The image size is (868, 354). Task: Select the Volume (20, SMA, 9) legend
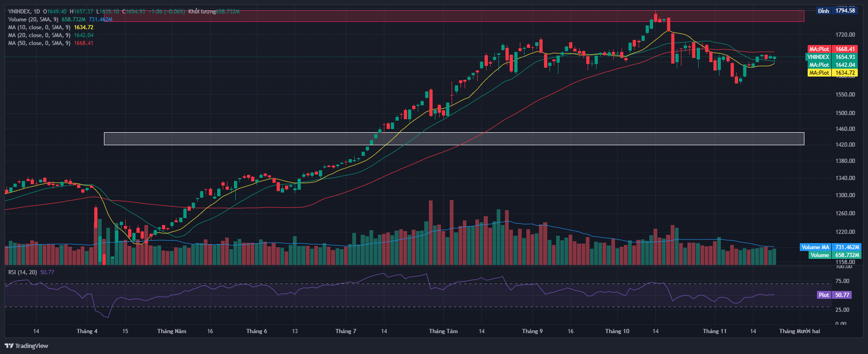pyautogui.click(x=33, y=19)
